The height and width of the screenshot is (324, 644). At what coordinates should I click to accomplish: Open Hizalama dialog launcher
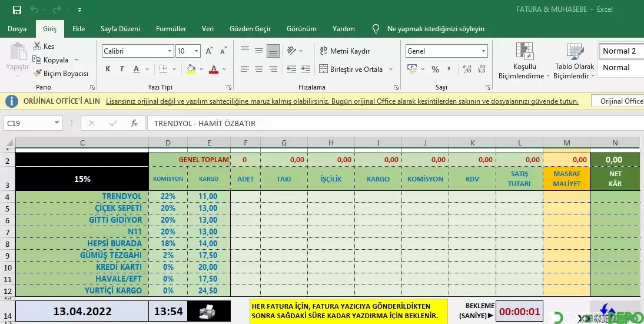(x=396, y=87)
